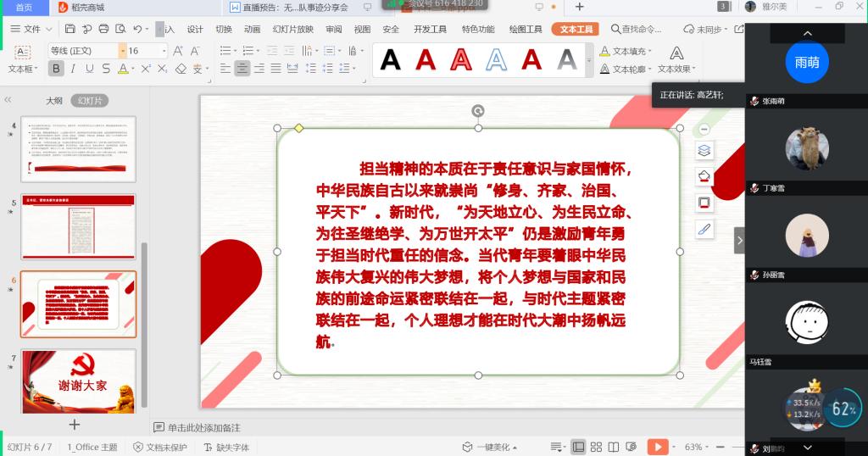Image resolution: width=868 pixels, height=456 pixels.
Task: Open the 设计 ribbon tab
Action: pyautogui.click(x=195, y=29)
